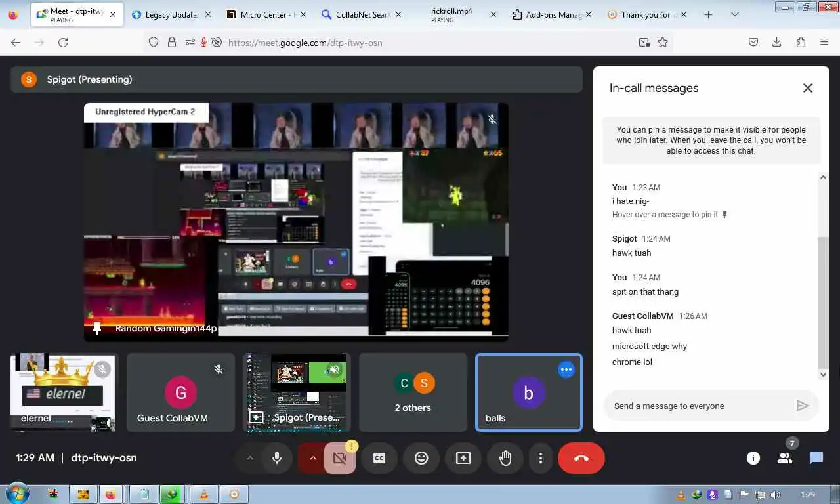
Task: Close the In-call messages panel
Action: 808,88
